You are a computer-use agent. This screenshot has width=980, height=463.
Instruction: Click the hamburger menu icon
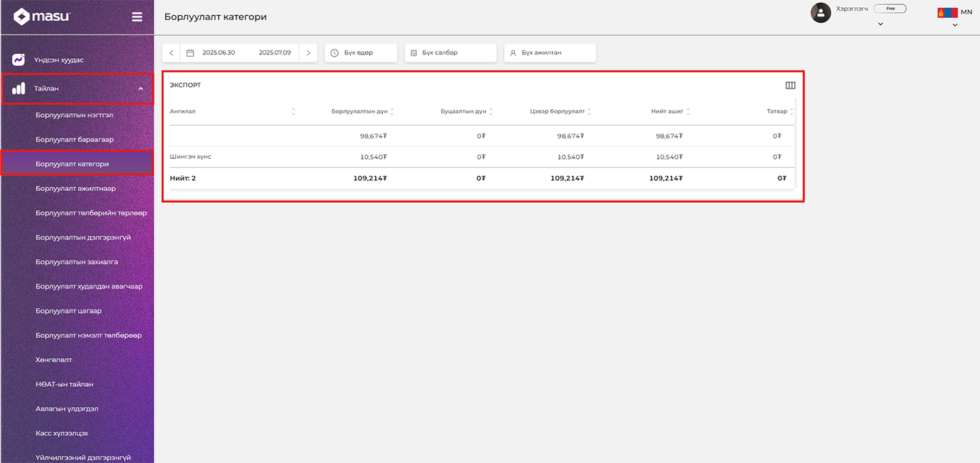[137, 17]
